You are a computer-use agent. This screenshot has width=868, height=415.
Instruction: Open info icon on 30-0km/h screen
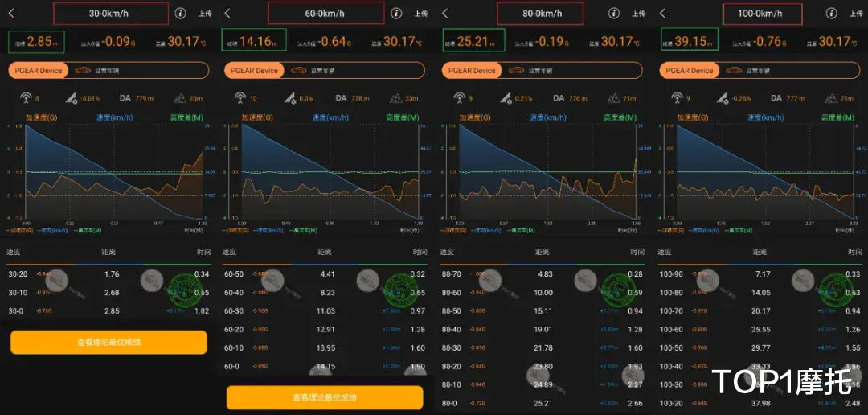tap(181, 14)
